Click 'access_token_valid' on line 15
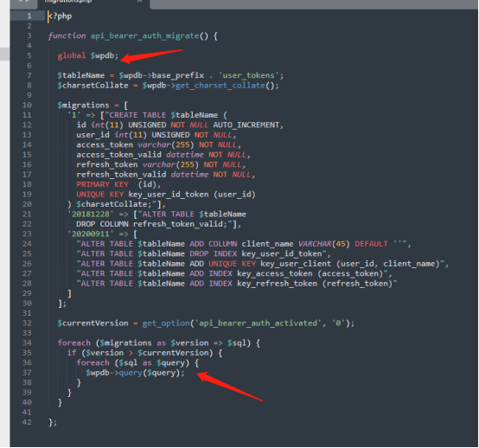 coord(118,155)
